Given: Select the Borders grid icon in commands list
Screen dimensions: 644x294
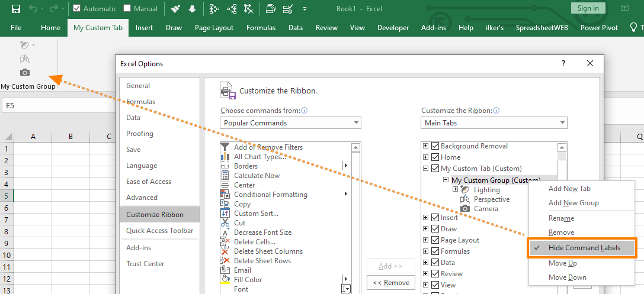Looking at the screenshot, I should point(225,166).
